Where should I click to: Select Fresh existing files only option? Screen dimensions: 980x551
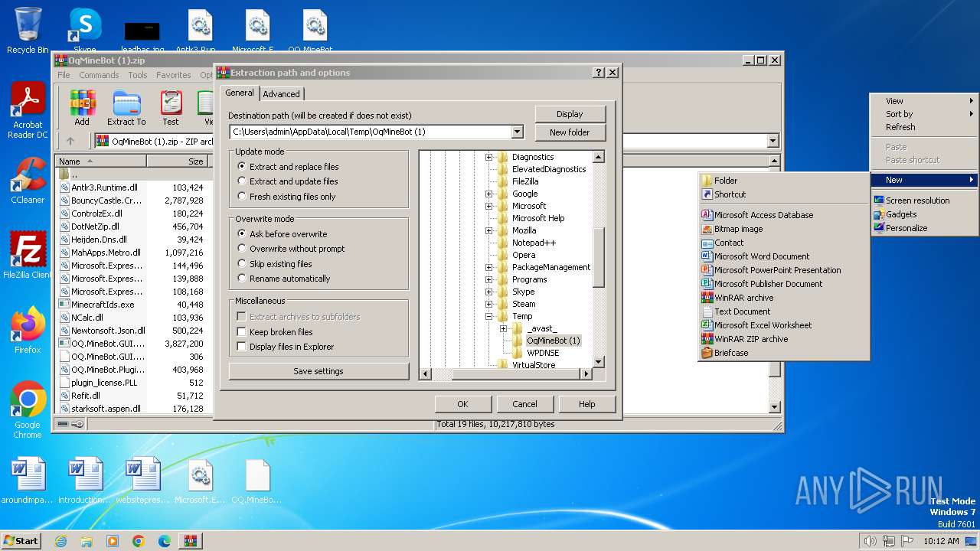pos(242,197)
